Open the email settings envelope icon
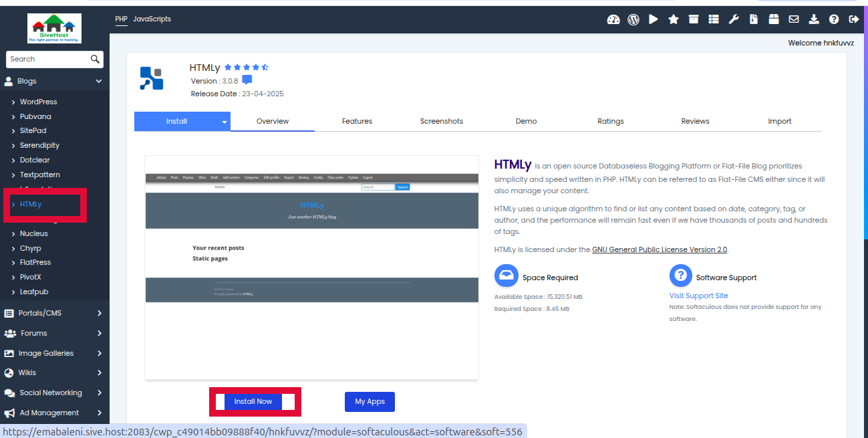The width and height of the screenshot is (868, 438). point(794,19)
